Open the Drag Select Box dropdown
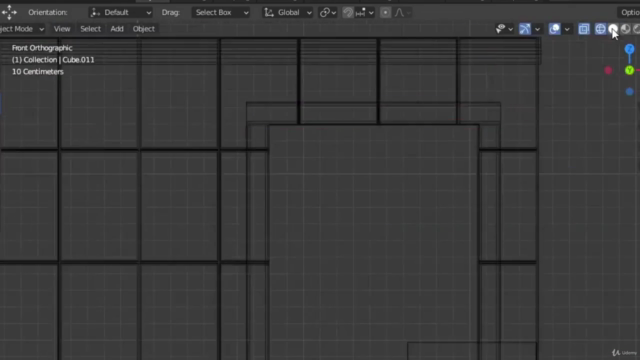Screen dimensions: 640x360 click(x=222, y=13)
